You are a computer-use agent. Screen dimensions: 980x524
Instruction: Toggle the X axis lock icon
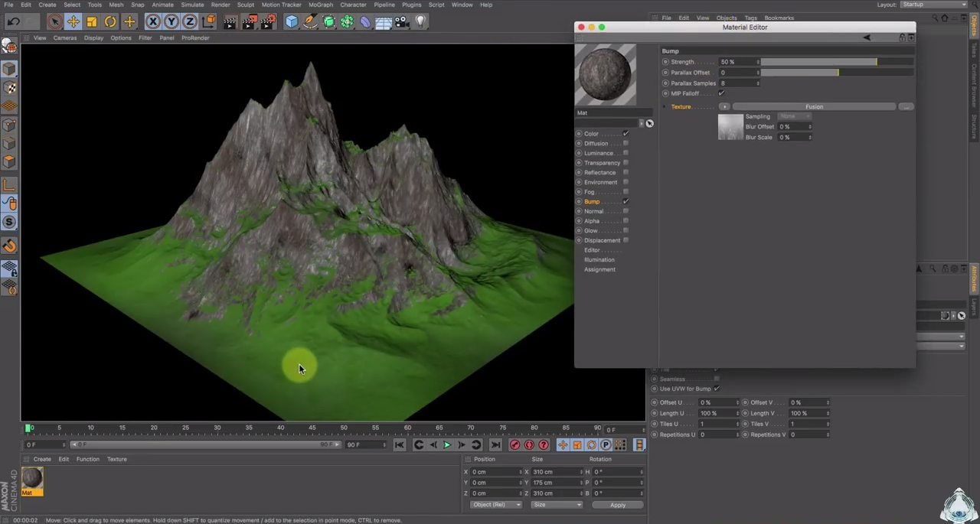tap(152, 21)
